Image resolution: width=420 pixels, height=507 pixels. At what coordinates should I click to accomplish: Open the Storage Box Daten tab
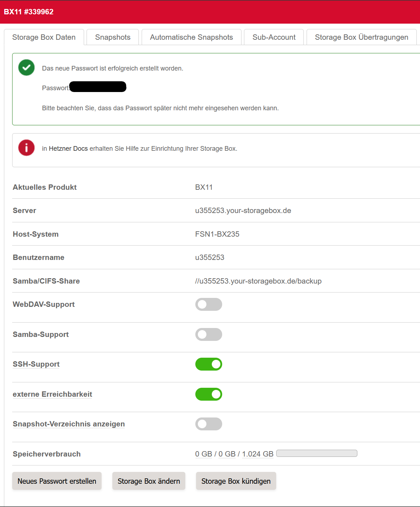point(44,37)
